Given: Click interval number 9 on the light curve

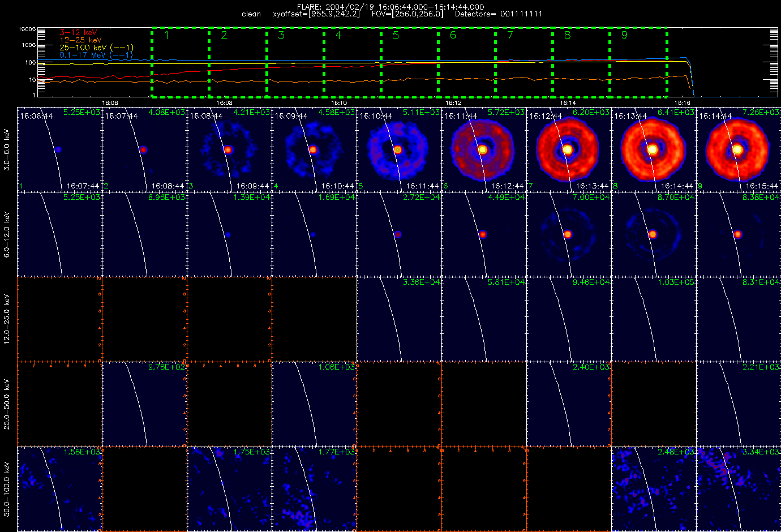Looking at the screenshot, I should [624, 35].
